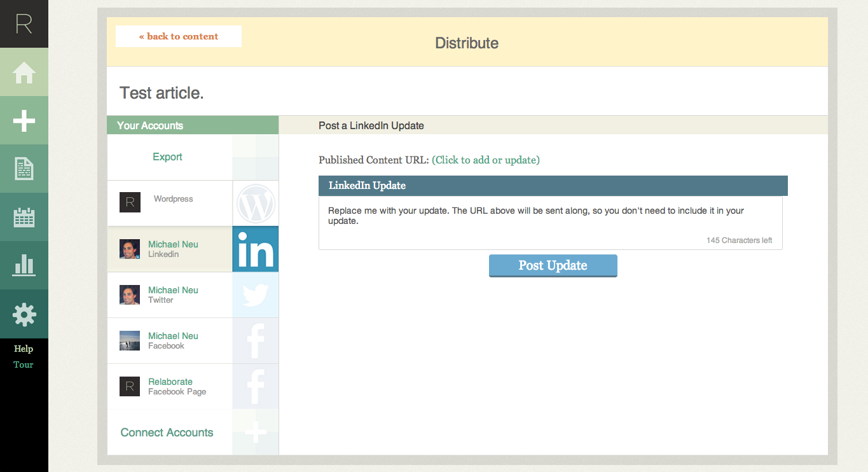
Task: Start the Tour link in sidebar
Action: (24, 364)
